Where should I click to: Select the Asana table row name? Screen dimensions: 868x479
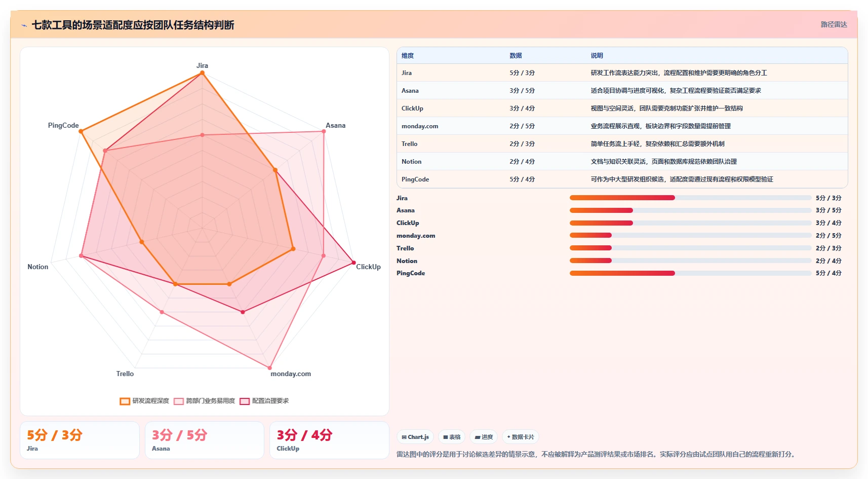(410, 91)
